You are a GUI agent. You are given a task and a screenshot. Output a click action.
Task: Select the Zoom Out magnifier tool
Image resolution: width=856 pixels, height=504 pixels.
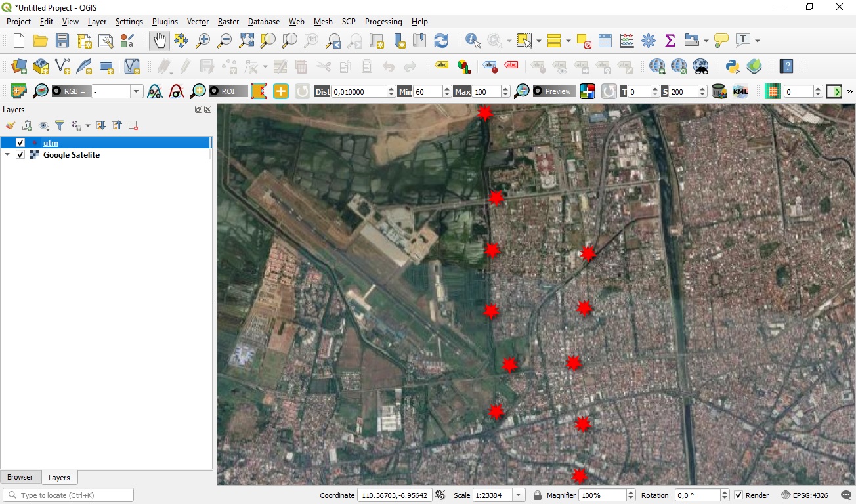coord(225,41)
